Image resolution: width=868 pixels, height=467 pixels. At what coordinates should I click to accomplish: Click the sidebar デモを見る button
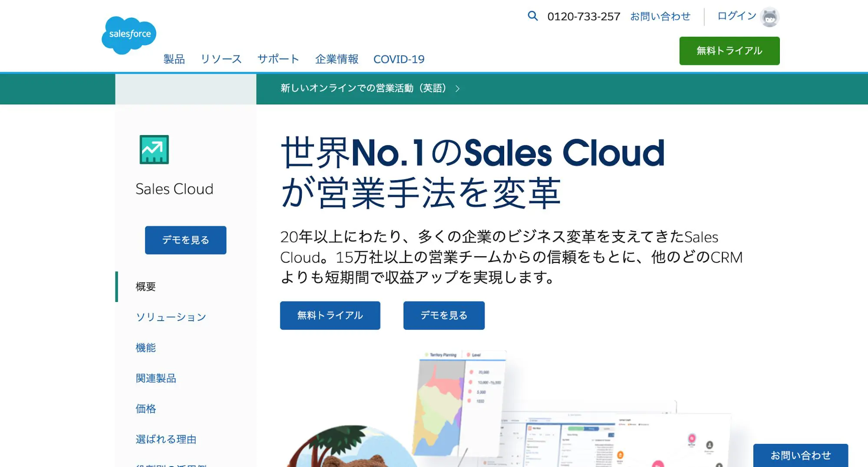[185, 240]
